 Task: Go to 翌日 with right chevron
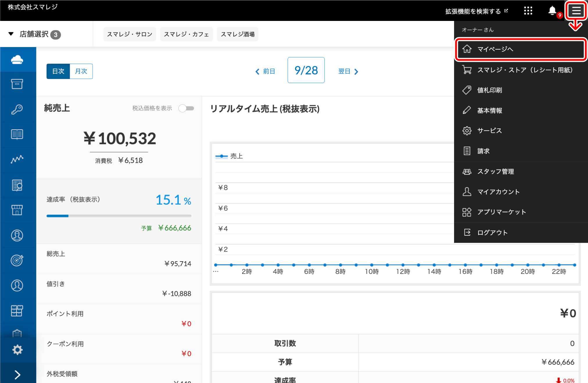(x=348, y=71)
